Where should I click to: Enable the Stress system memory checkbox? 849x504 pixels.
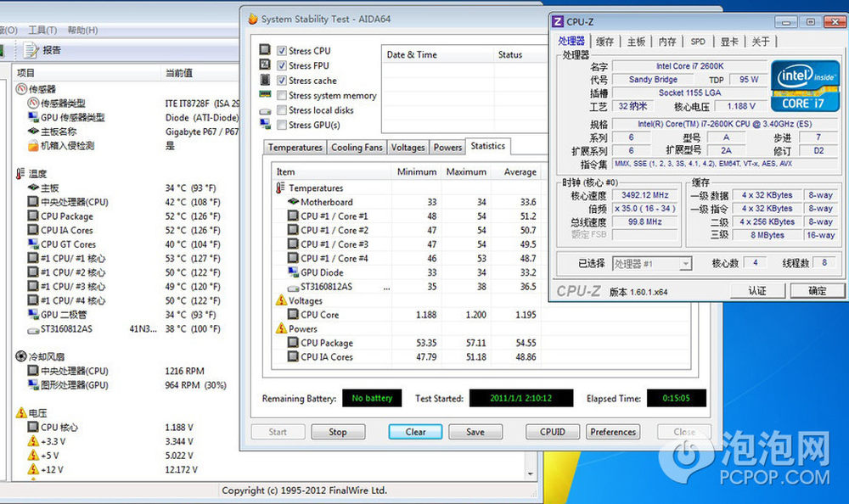[282, 95]
